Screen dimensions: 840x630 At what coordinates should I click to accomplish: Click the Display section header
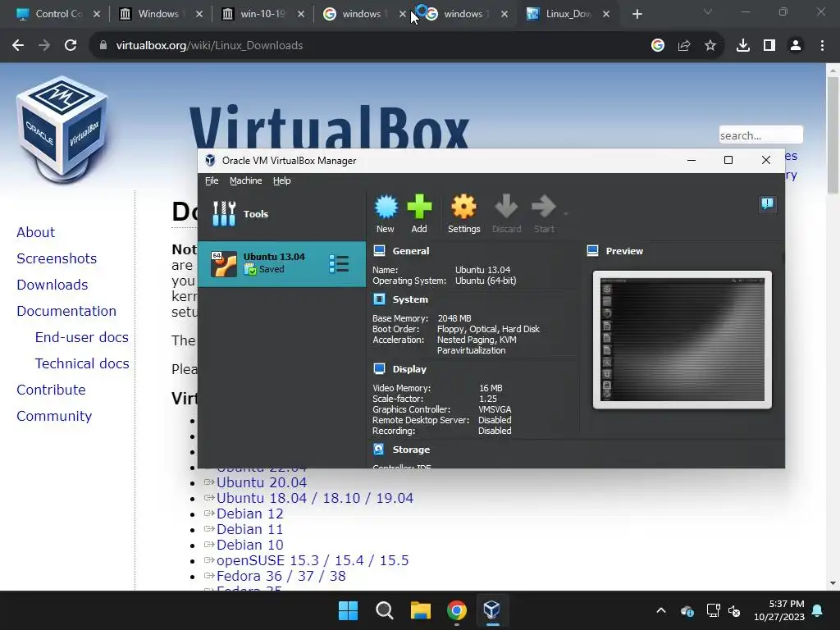click(409, 369)
